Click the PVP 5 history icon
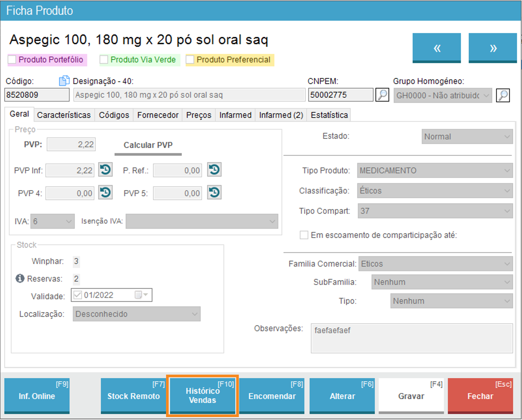Screen dimensions: 522x420 click(214, 193)
